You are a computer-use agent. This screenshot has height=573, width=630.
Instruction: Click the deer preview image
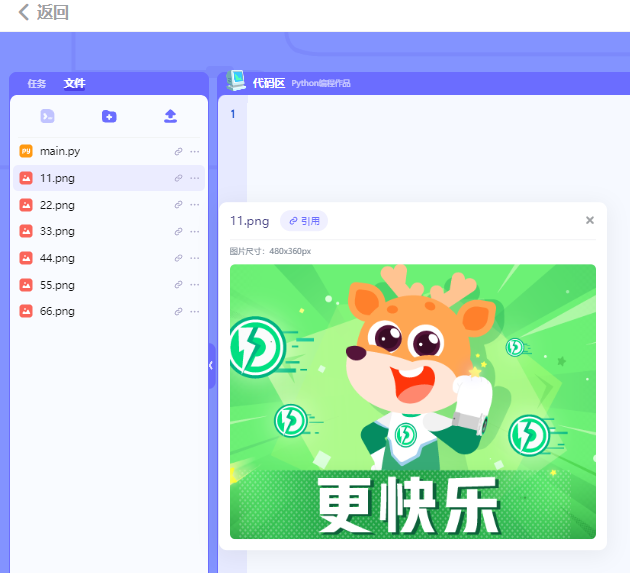coord(412,401)
